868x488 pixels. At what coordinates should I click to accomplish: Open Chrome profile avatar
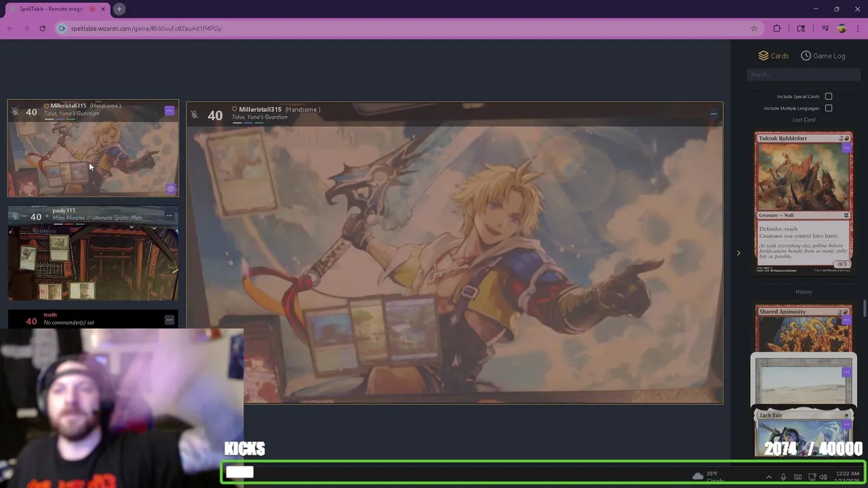point(842,28)
